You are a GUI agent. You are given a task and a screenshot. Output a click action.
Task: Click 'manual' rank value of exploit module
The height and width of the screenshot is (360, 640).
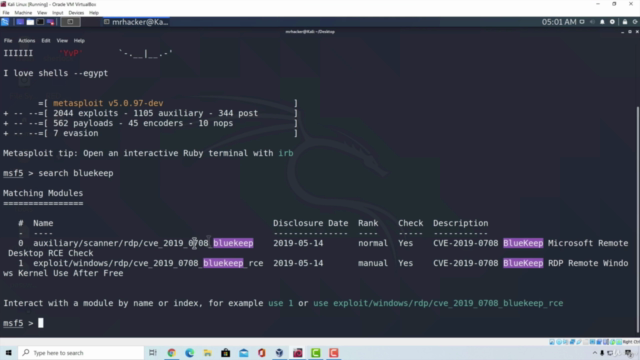(373, 263)
